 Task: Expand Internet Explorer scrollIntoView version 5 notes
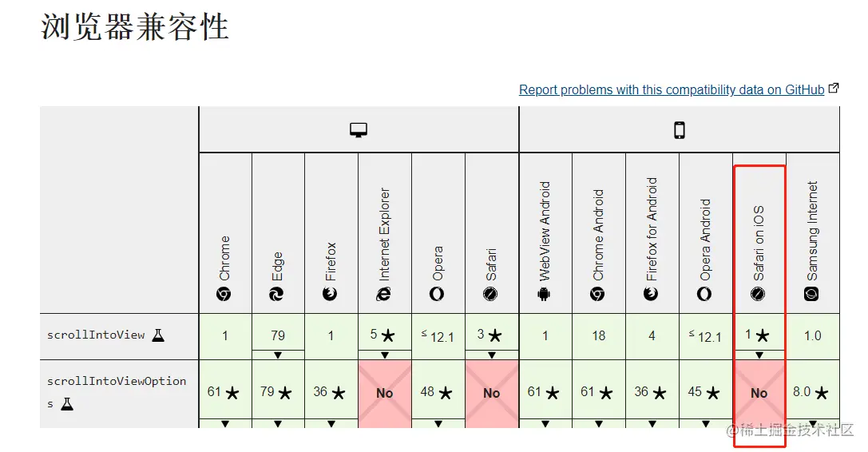click(x=384, y=354)
